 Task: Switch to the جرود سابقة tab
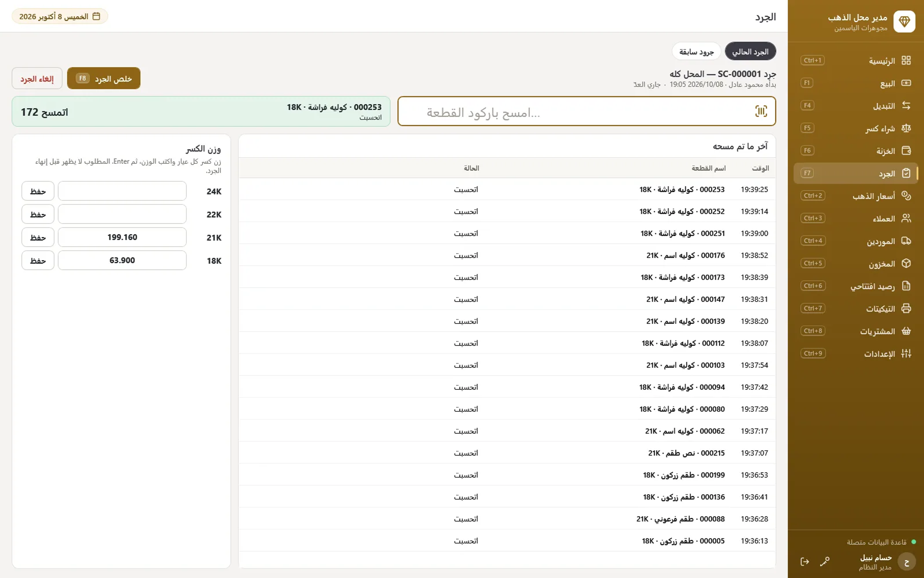click(696, 51)
